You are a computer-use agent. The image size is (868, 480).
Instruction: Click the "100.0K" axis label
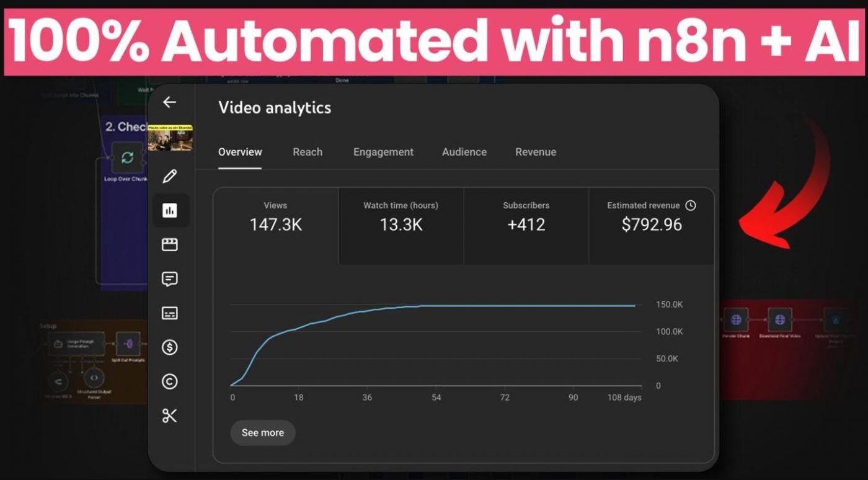(x=670, y=332)
